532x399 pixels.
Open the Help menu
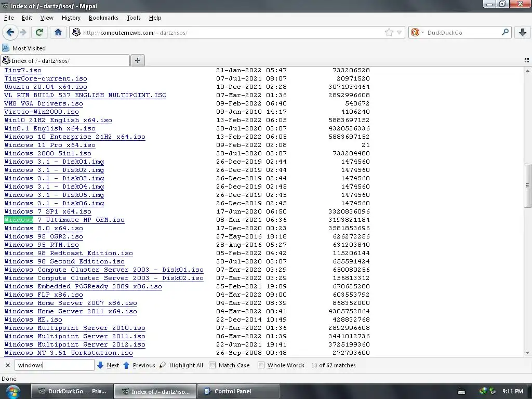click(155, 18)
